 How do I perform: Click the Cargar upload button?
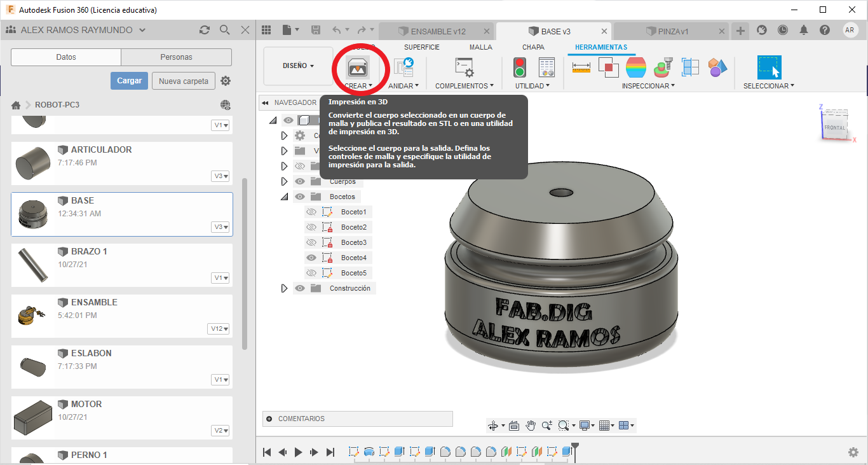129,81
